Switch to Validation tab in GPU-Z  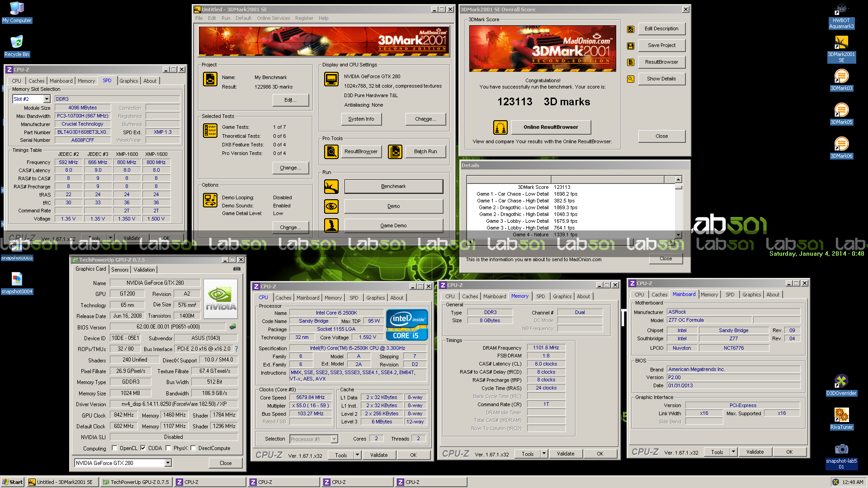tap(144, 269)
